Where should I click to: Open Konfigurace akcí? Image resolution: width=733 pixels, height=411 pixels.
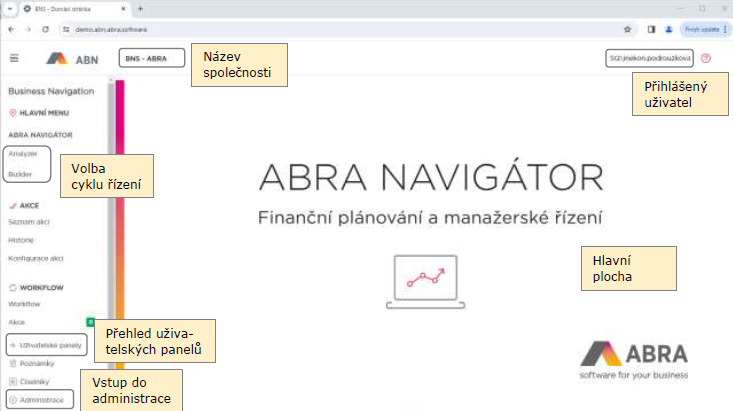(36, 258)
